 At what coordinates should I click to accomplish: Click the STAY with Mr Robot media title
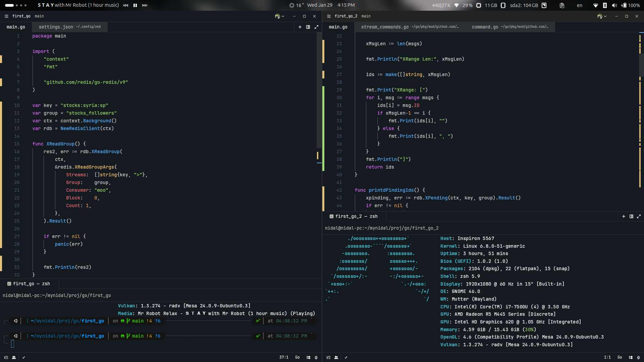(78, 5)
